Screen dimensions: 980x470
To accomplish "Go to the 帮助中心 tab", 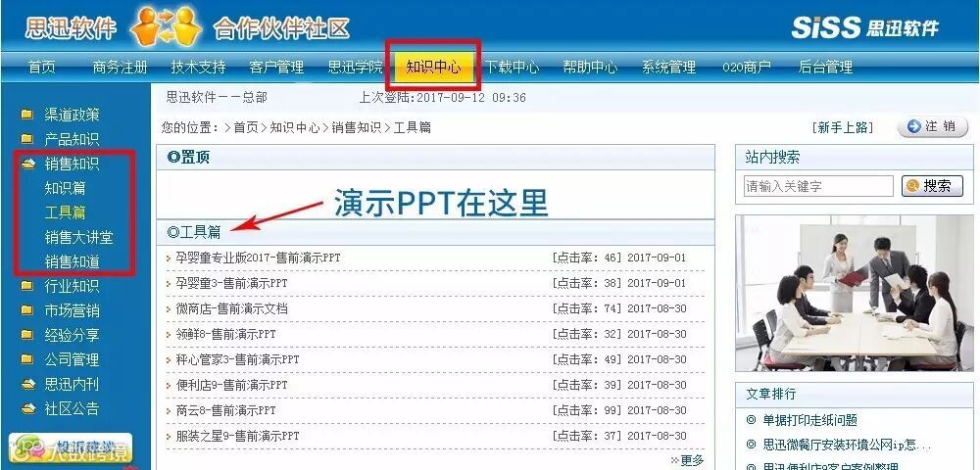I will coord(590,67).
